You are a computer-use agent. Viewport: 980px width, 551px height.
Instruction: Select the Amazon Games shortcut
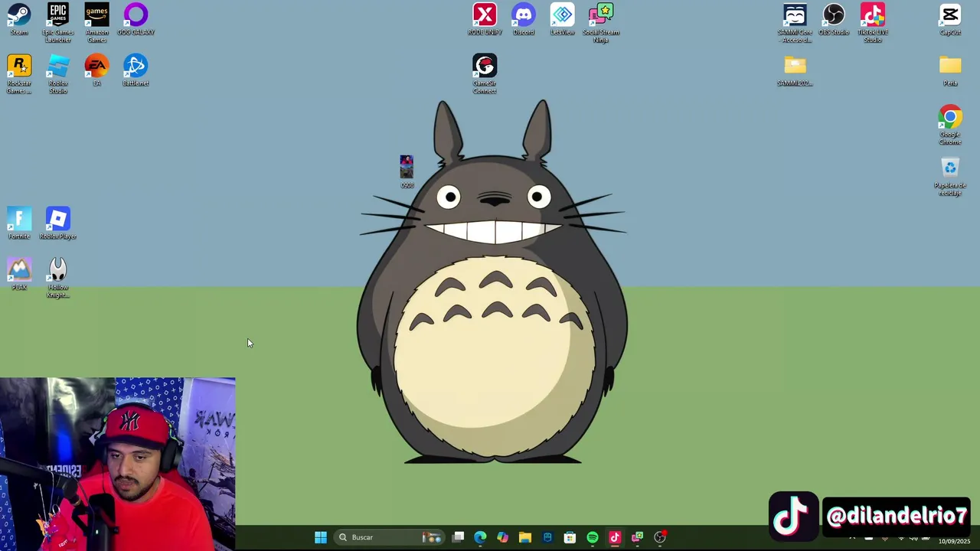(96, 23)
